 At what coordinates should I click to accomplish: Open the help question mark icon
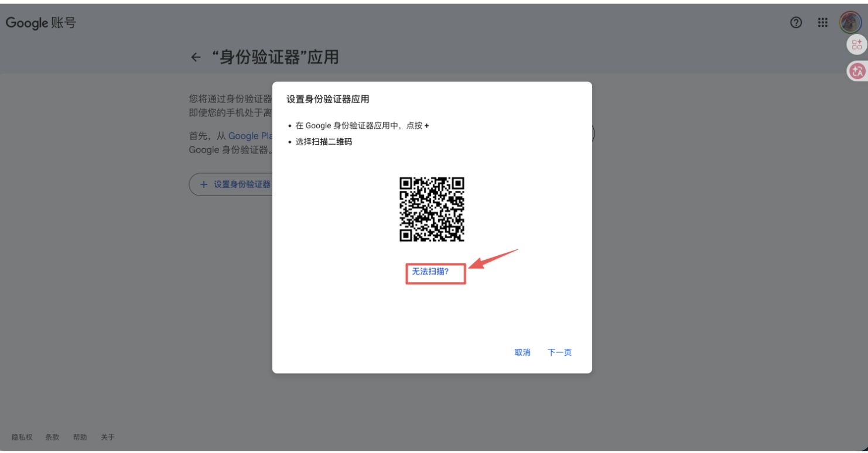coord(796,23)
